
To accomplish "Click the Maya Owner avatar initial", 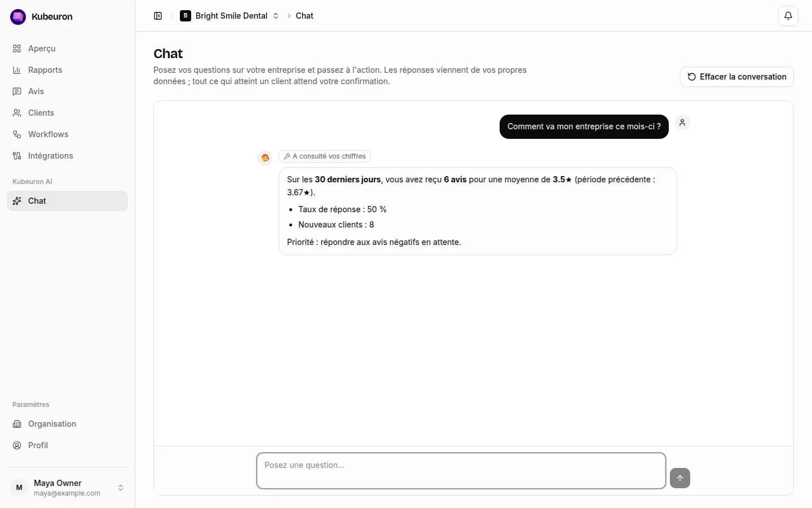I will [19, 488].
